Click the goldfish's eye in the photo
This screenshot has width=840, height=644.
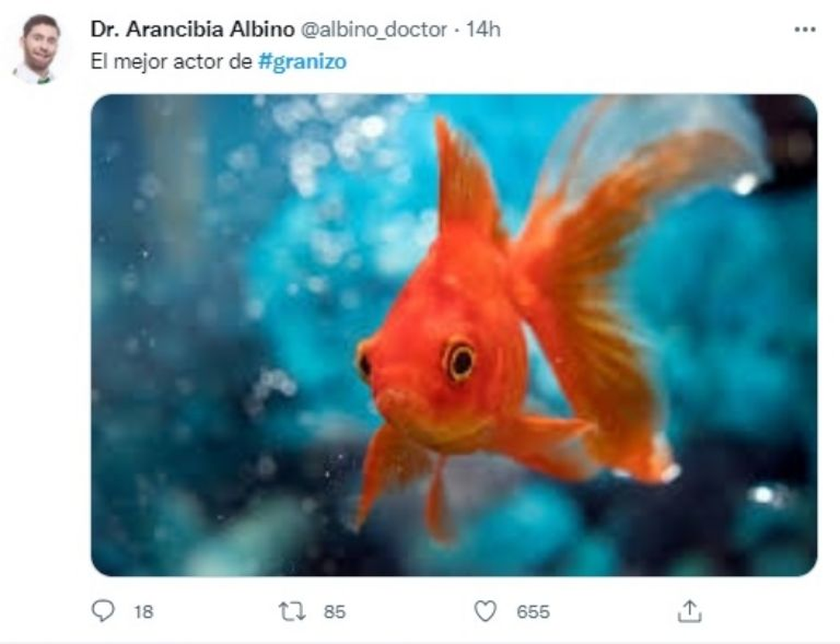click(x=461, y=361)
